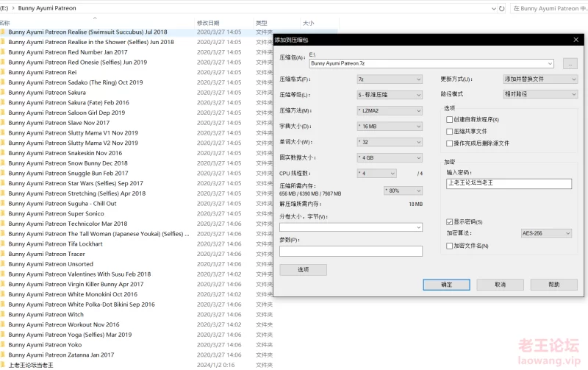Click the password input field

pyautogui.click(x=509, y=183)
